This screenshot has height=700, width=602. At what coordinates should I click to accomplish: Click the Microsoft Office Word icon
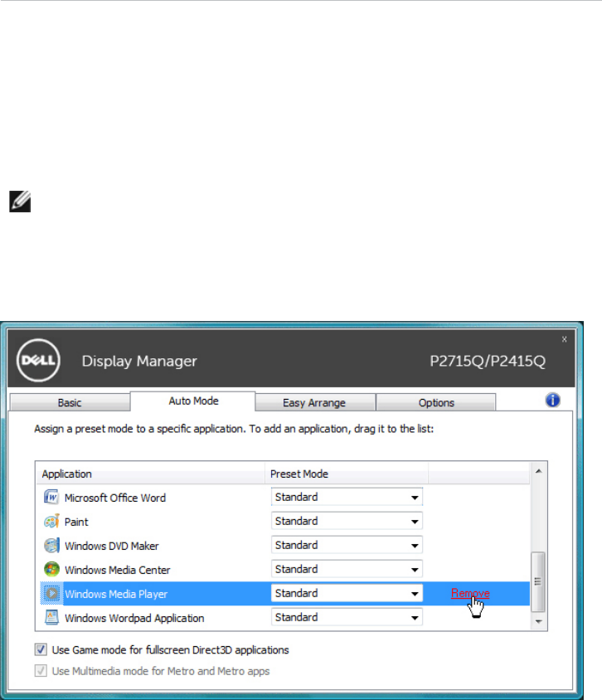(x=51, y=497)
